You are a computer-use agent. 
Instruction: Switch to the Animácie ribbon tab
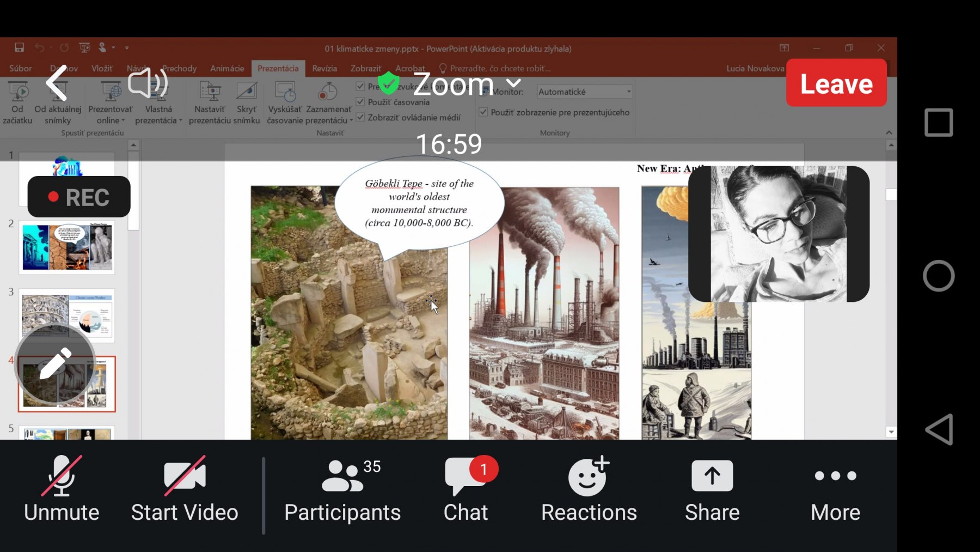pyautogui.click(x=227, y=69)
